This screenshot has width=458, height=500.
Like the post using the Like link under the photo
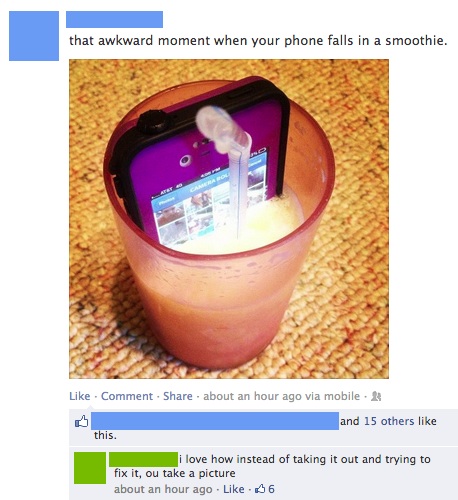click(80, 396)
